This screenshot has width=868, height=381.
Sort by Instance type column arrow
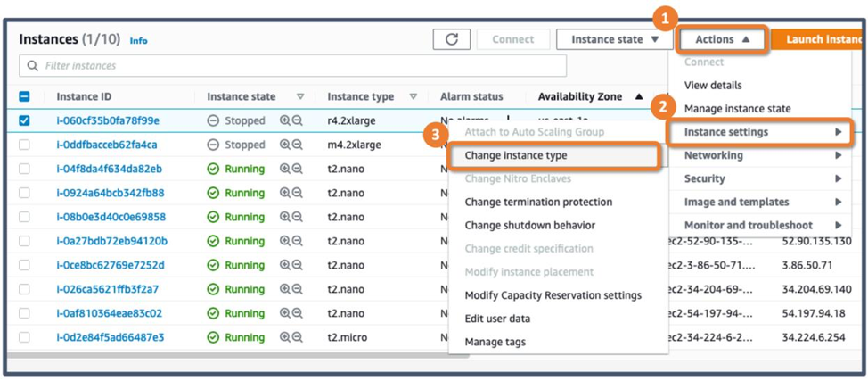tap(413, 96)
